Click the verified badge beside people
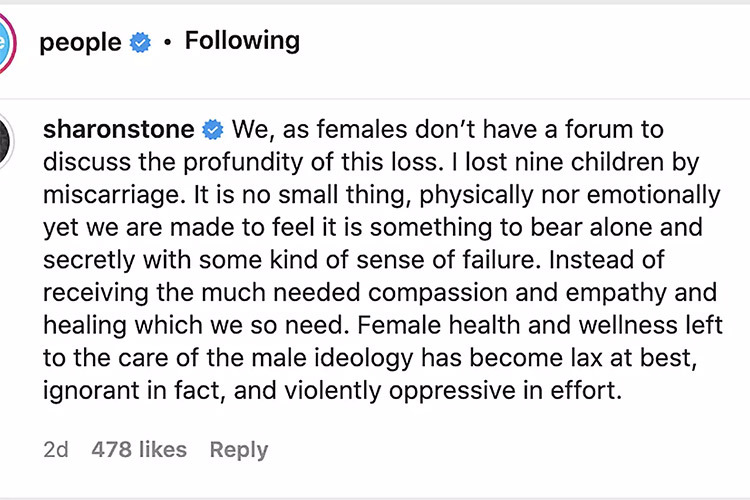This screenshot has height=500, width=750. [140, 43]
